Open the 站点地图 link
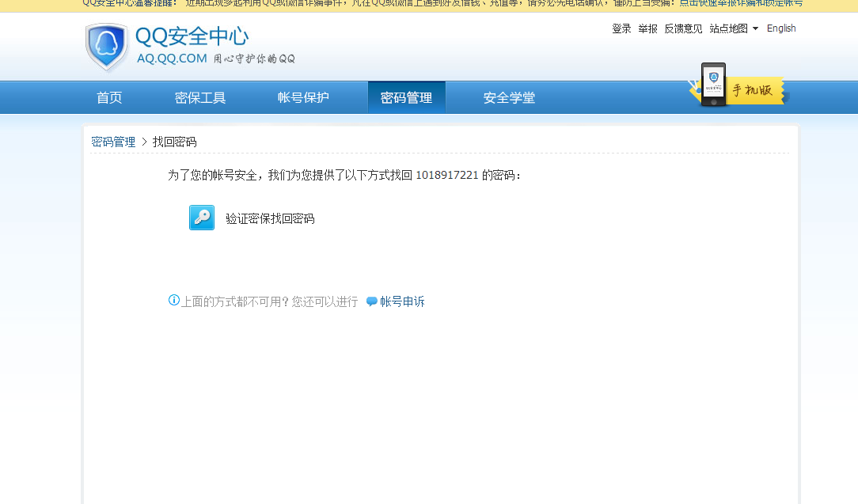858x504 pixels. click(728, 28)
